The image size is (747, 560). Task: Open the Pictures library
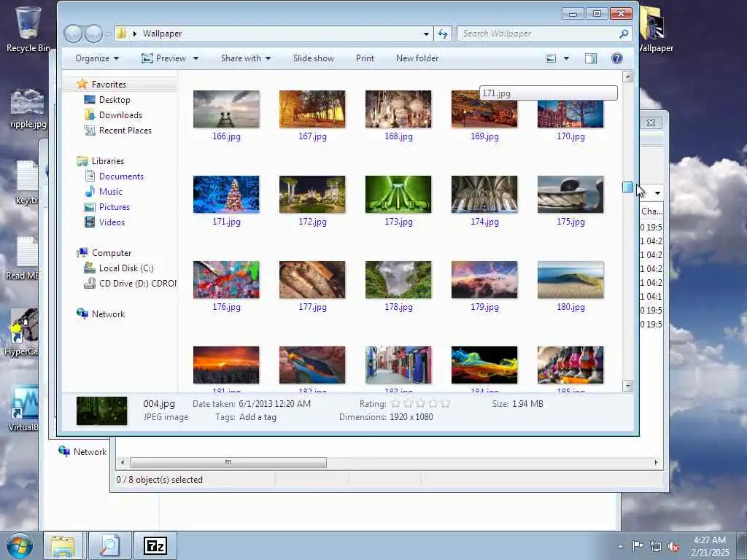click(x=115, y=206)
